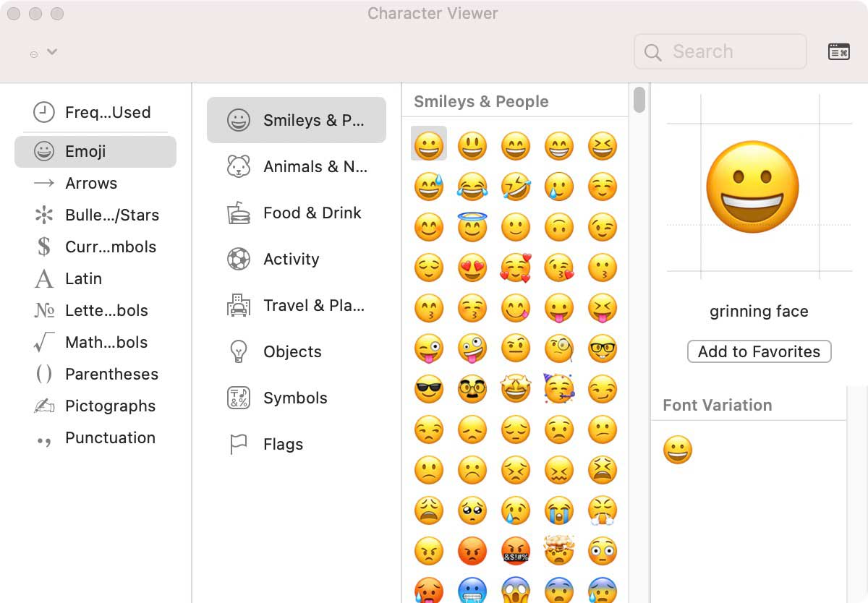868x603 pixels.
Task: Select the face with monocle emoji
Action: 559,349
